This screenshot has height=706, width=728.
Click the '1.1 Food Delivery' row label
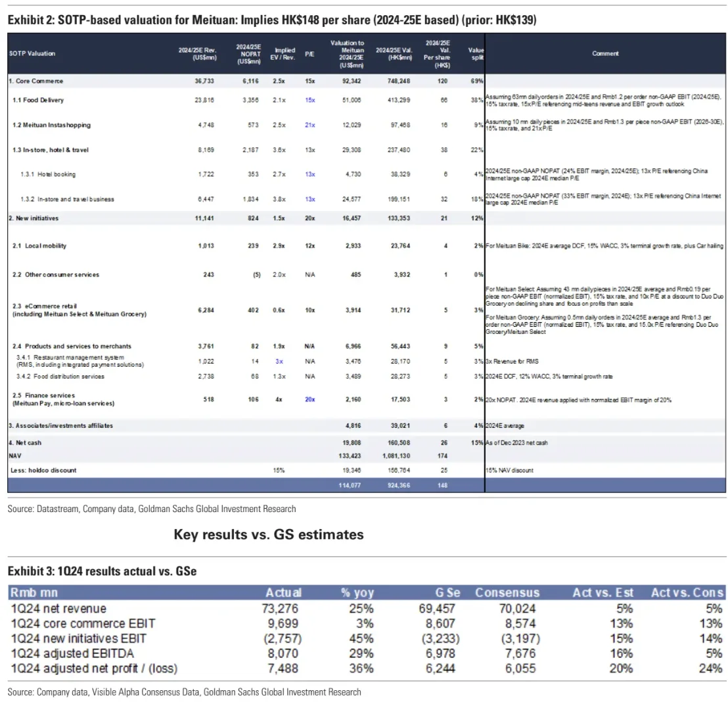click(38, 100)
